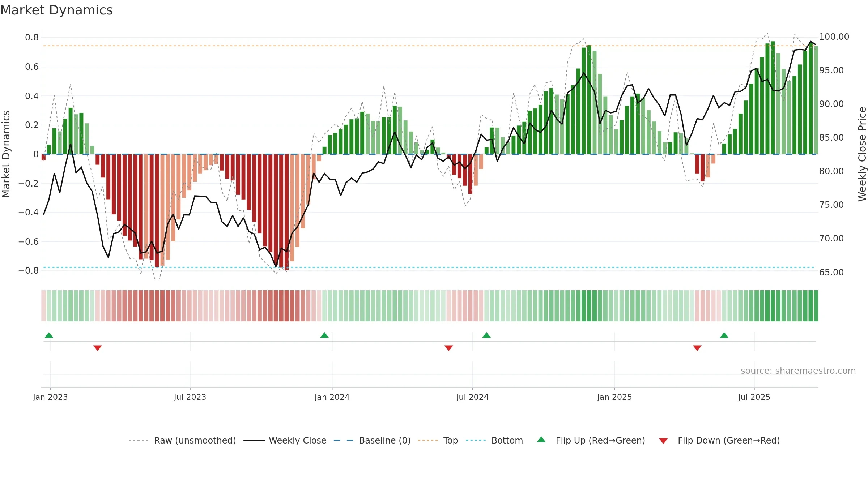Click the 65.00 price axis label
This screenshot has width=868, height=488.
pos(831,273)
